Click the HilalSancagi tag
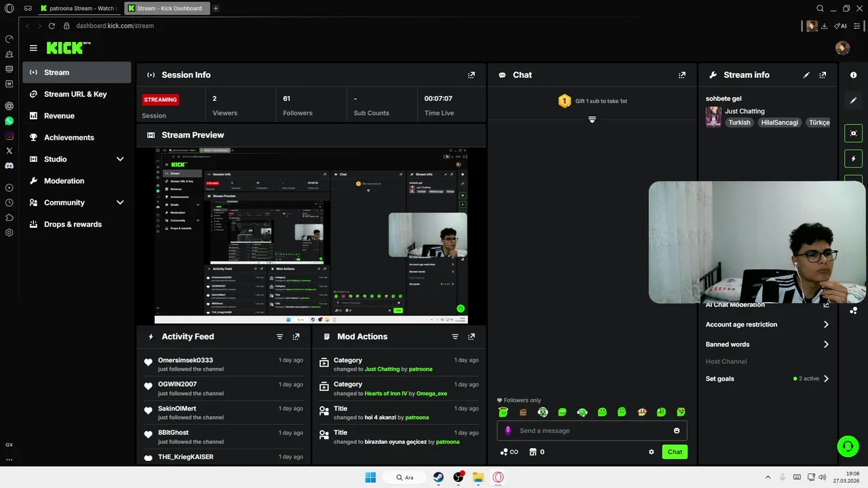Image resolution: width=868 pixels, height=488 pixels. [780, 123]
